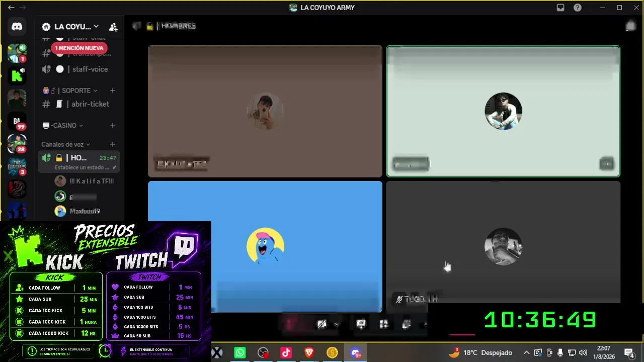Image resolution: width=644 pixels, height=362 pixels.
Task: Open the Discord inbox
Action: [560, 8]
